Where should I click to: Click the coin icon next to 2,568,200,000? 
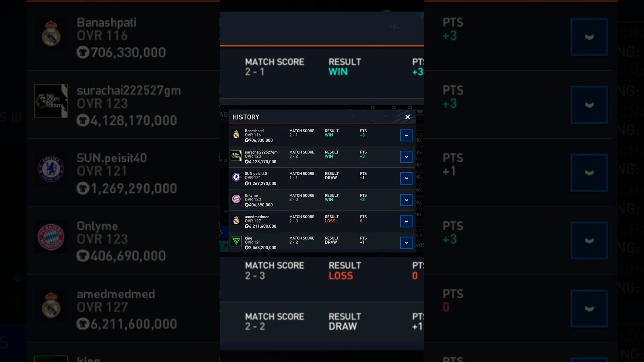pyautogui.click(x=247, y=248)
